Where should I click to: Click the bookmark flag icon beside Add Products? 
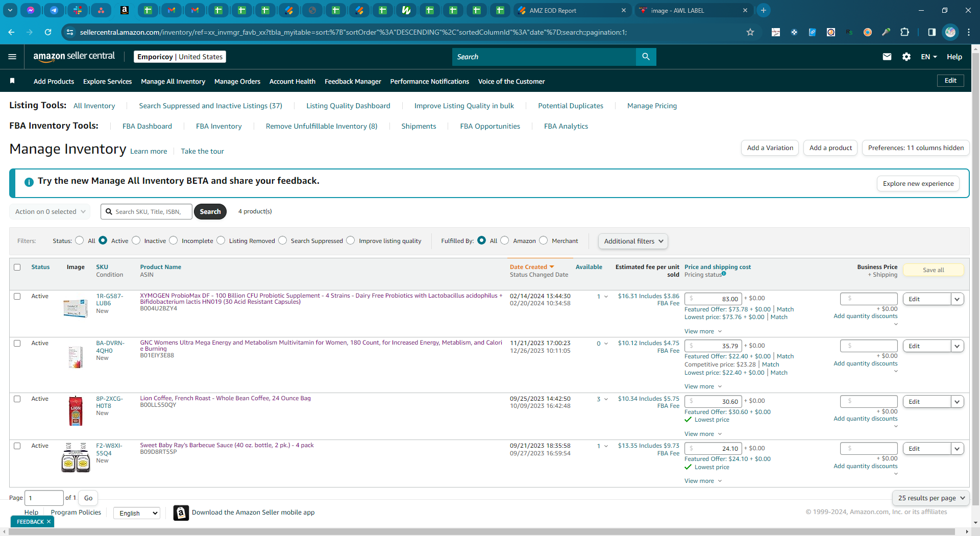[12, 81]
